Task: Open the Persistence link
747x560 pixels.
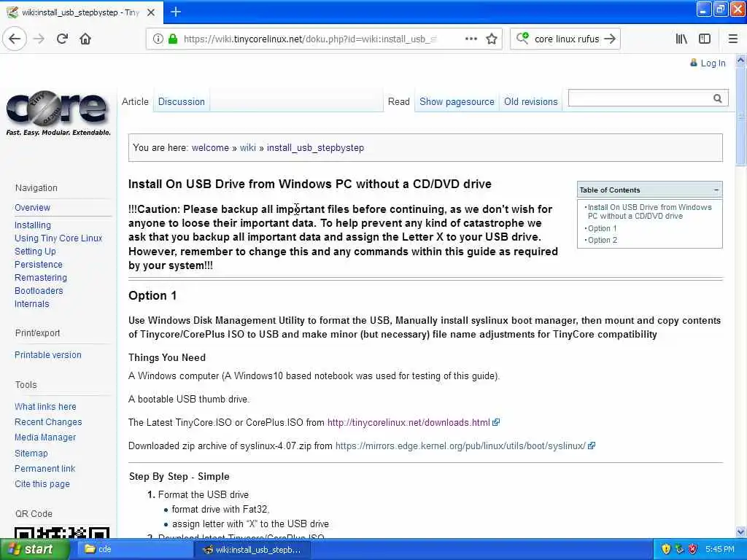Action: [x=39, y=264]
